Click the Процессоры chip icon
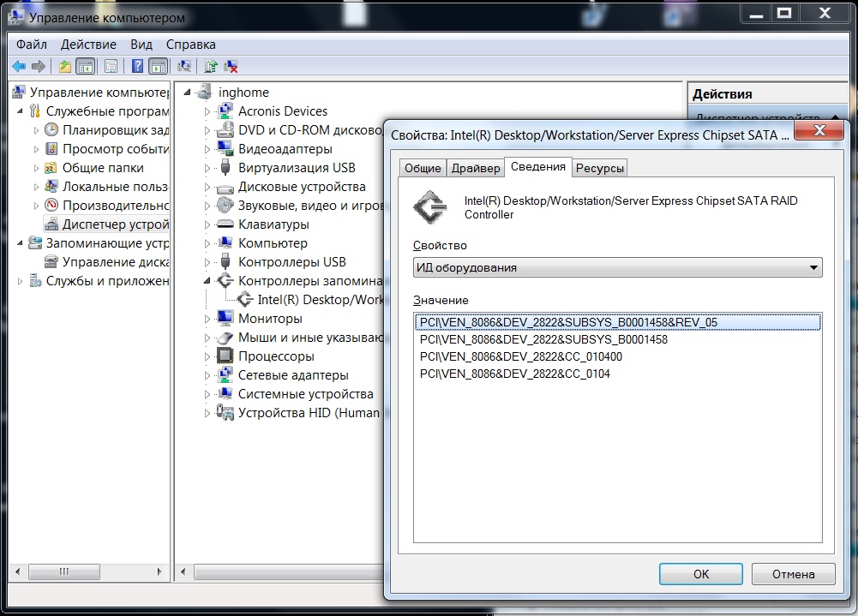The width and height of the screenshot is (858, 616). tap(225, 356)
